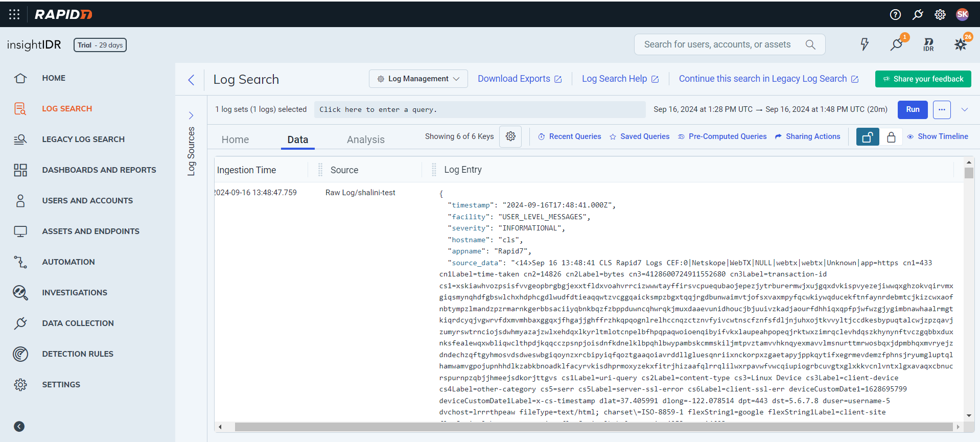Switch to the Analysis tab
Image resolution: width=980 pixels, height=442 pixels.
(x=366, y=139)
